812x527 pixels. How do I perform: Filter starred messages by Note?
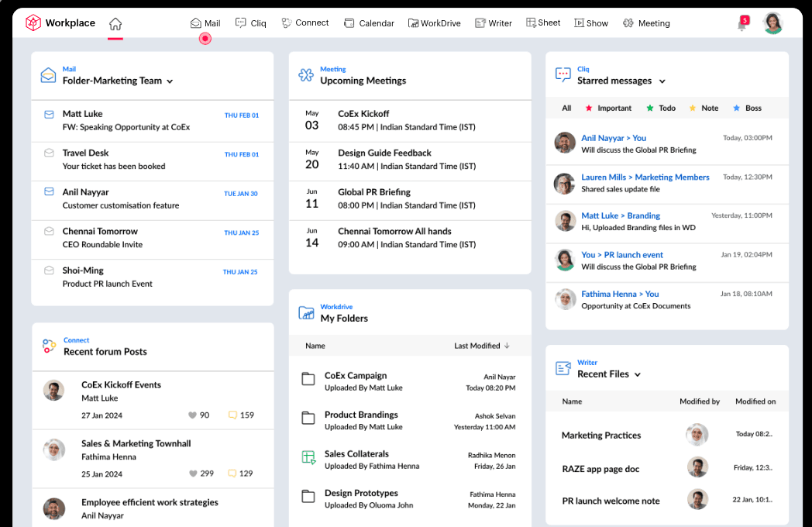(x=704, y=108)
